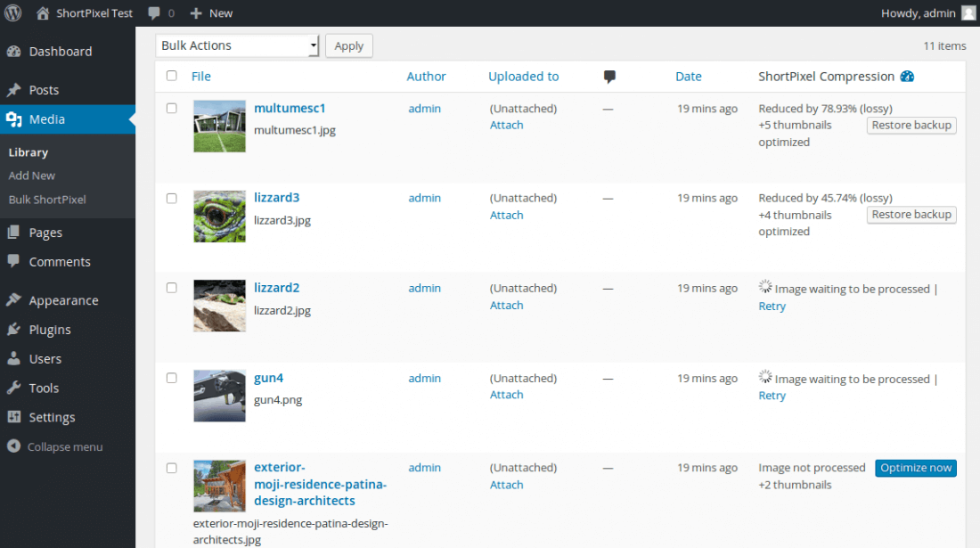980x548 pixels.
Task: Open the gun4 title link
Action: point(268,378)
